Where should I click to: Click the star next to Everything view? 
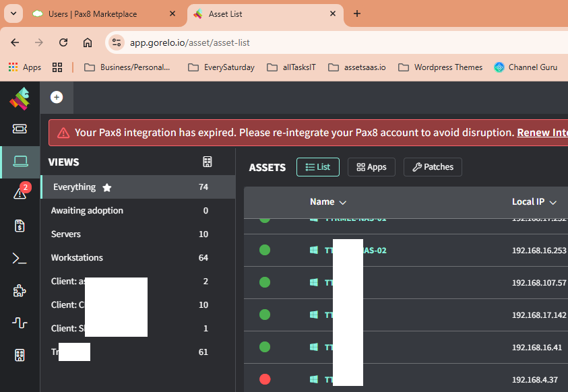click(107, 187)
